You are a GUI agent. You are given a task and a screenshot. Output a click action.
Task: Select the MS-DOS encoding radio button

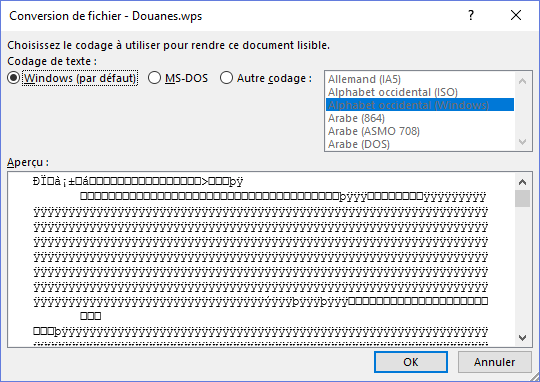(154, 78)
